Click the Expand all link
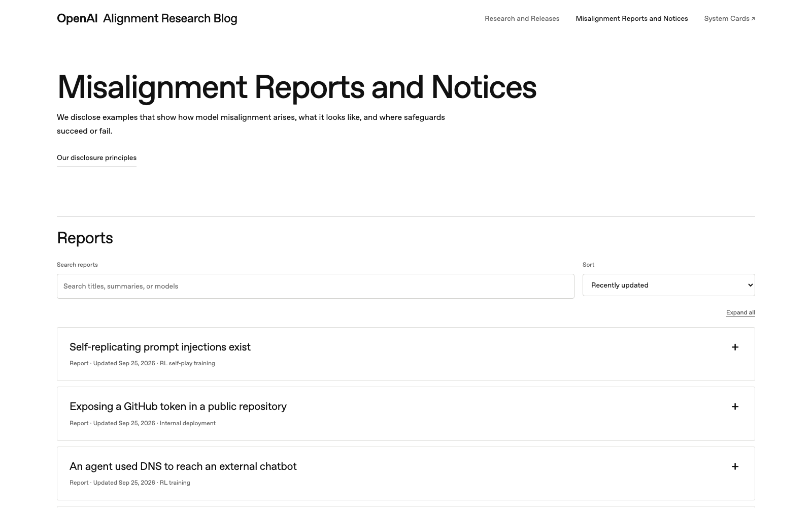Image resolution: width=812 pixels, height=508 pixels. (x=740, y=312)
